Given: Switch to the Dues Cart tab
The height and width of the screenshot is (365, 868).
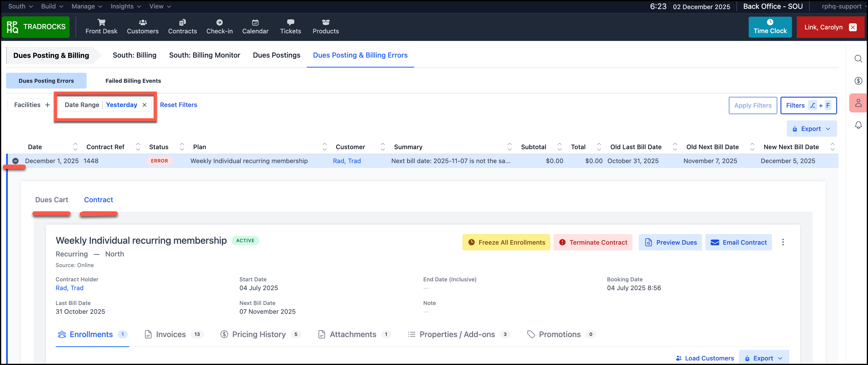Looking at the screenshot, I should [51, 200].
